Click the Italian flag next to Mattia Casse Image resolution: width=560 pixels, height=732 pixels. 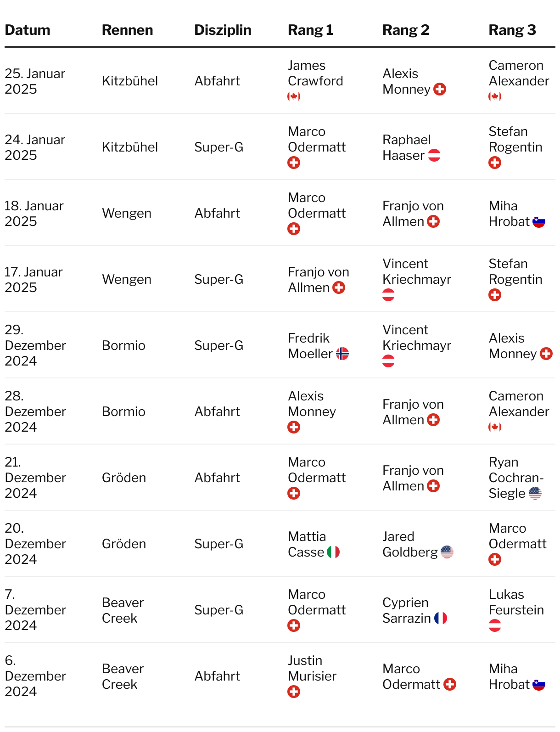click(x=333, y=552)
